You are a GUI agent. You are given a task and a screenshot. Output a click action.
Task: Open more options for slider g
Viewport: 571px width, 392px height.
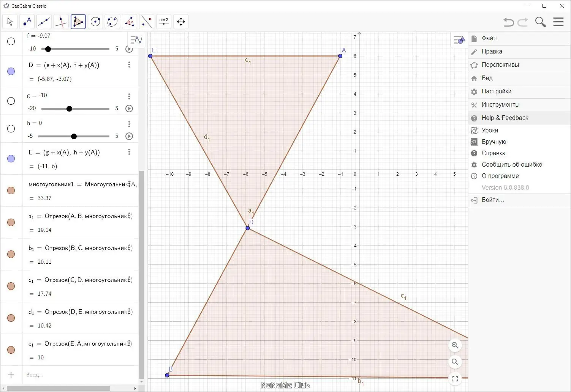click(129, 96)
